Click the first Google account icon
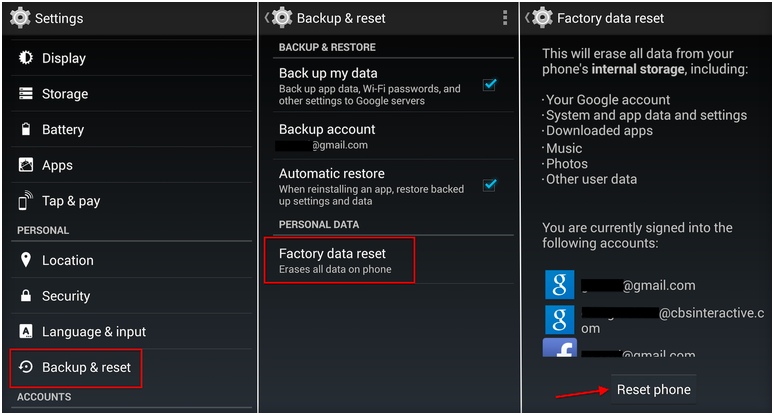 pyautogui.click(x=559, y=285)
